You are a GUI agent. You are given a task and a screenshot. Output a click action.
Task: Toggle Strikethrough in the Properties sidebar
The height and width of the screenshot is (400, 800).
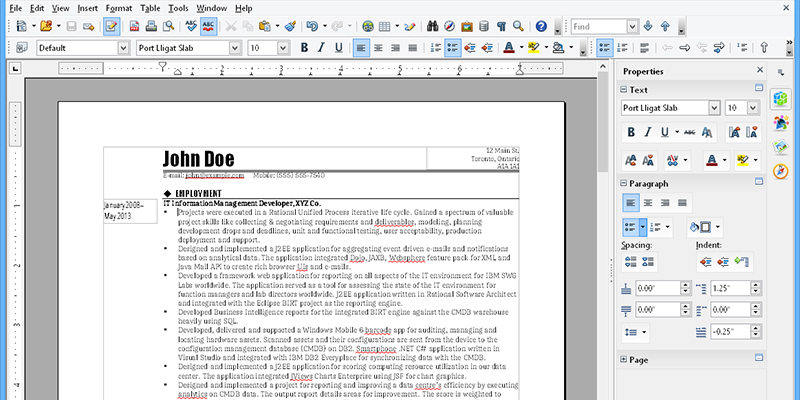(690, 132)
